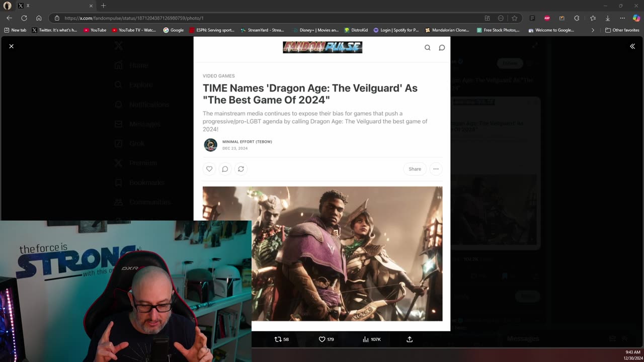
Task: Open the browser profile avatar icon
Action: [7, 6]
